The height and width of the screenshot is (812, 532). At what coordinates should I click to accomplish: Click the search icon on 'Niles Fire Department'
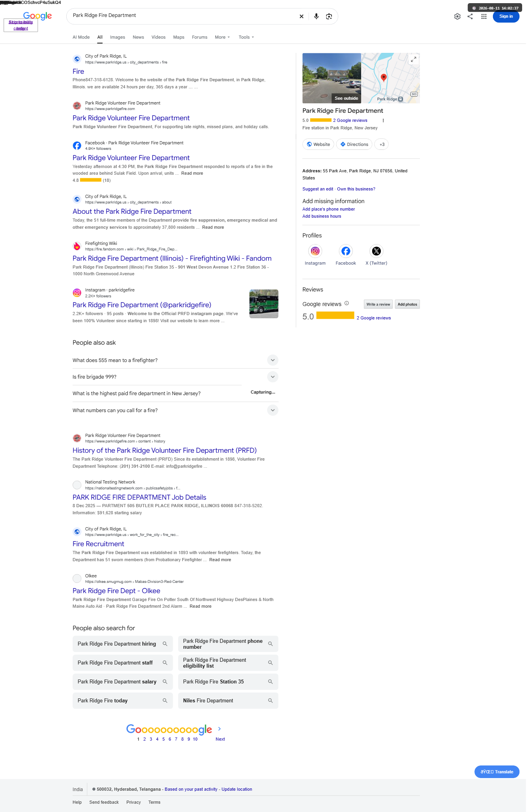pyautogui.click(x=270, y=701)
